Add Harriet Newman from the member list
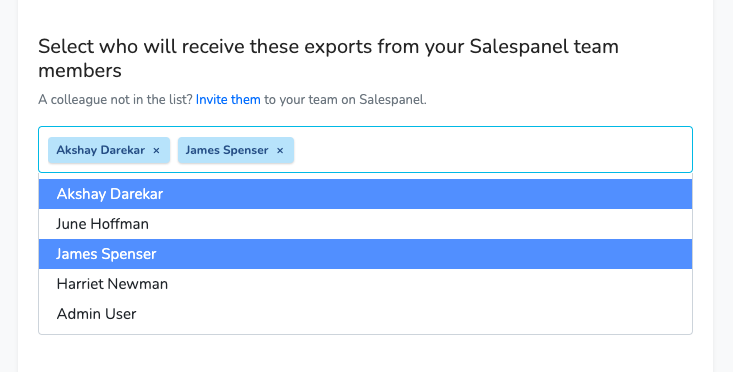The height and width of the screenshot is (372, 733). point(365,284)
